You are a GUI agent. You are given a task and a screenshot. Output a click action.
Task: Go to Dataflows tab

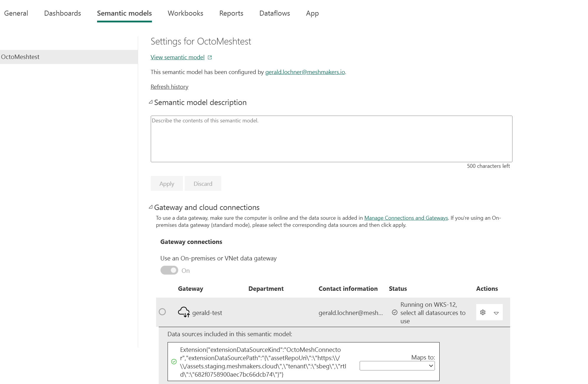(275, 13)
